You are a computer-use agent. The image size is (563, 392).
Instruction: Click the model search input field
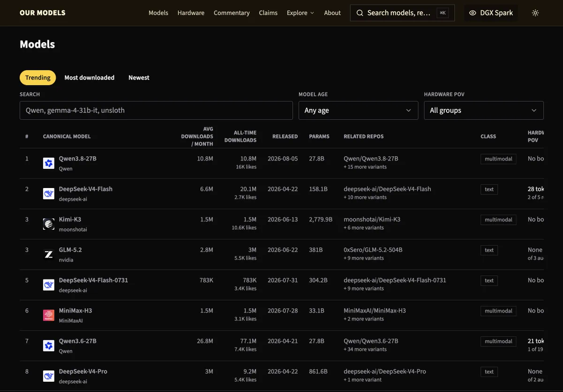(156, 110)
